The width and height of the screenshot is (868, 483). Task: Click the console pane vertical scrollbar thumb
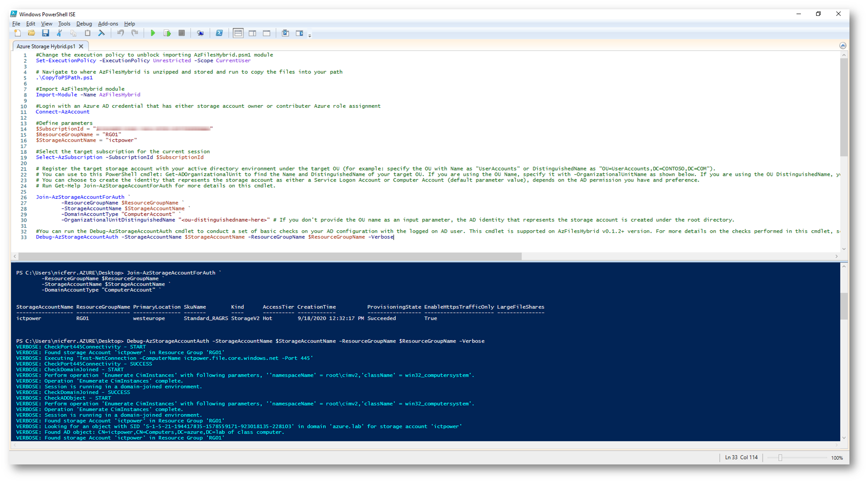click(x=844, y=306)
